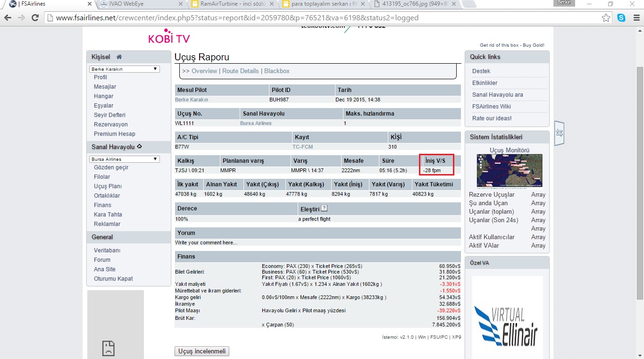The height and width of the screenshot is (359, 644).
Task: Open Destek in Quick links
Action: pos(481,71)
